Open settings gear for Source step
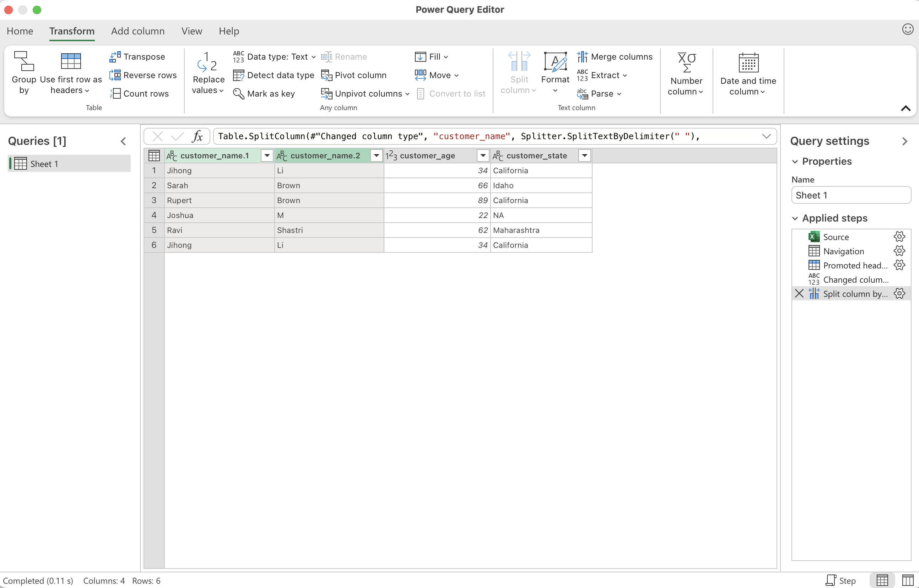Viewport: 919px width, 588px height. click(899, 237)
